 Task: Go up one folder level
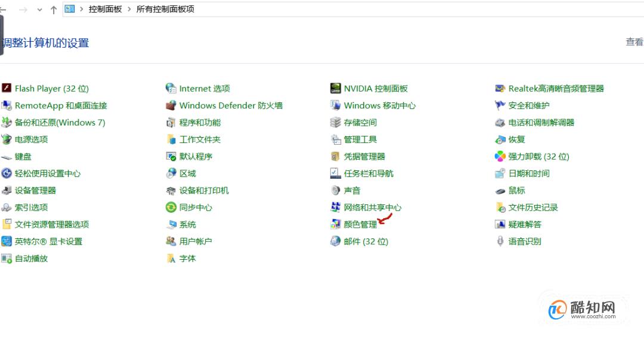54,10
